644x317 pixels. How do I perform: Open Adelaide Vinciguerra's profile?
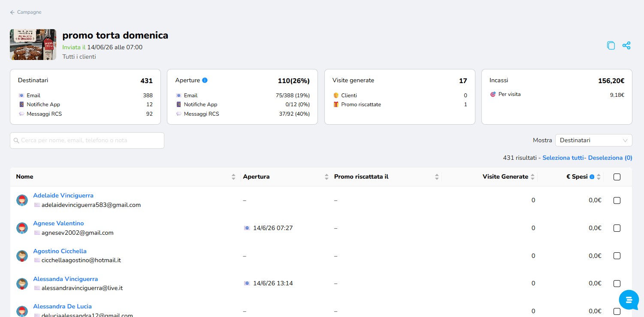coord(63,195)
